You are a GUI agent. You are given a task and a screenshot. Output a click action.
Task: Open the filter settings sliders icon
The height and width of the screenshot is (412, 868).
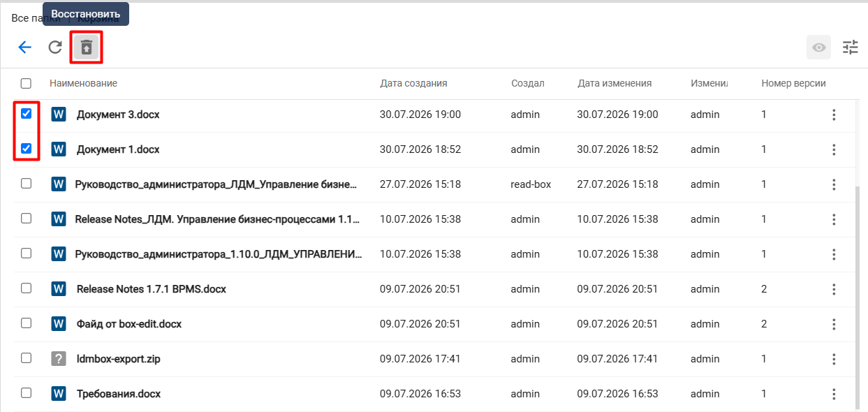pos(850,47)
